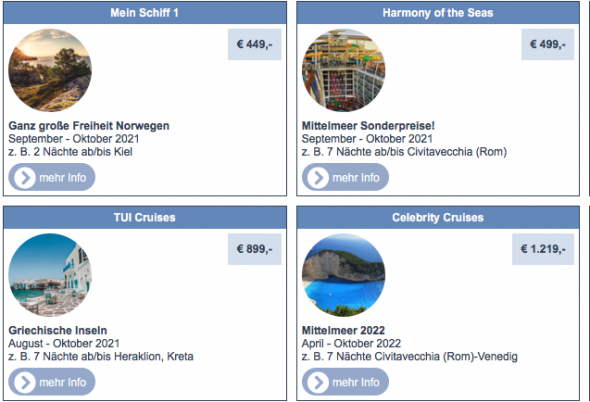Image resolution: width=590 pixels, height=402 pixels.
Task: Click the arrow icon on the Harmony of the Seas card
Action: [x=318, y=177]
